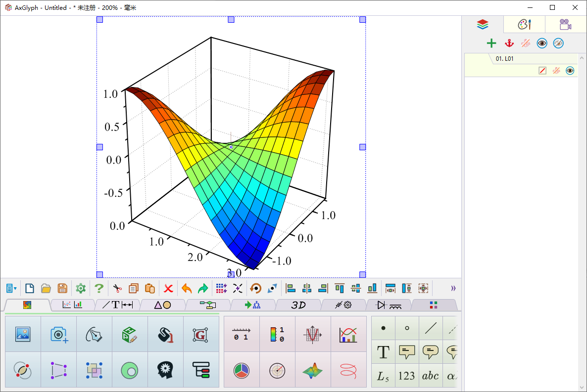587x392 pixels.
Task: Show all layers with the eye icon
Action: coord(542,44)
